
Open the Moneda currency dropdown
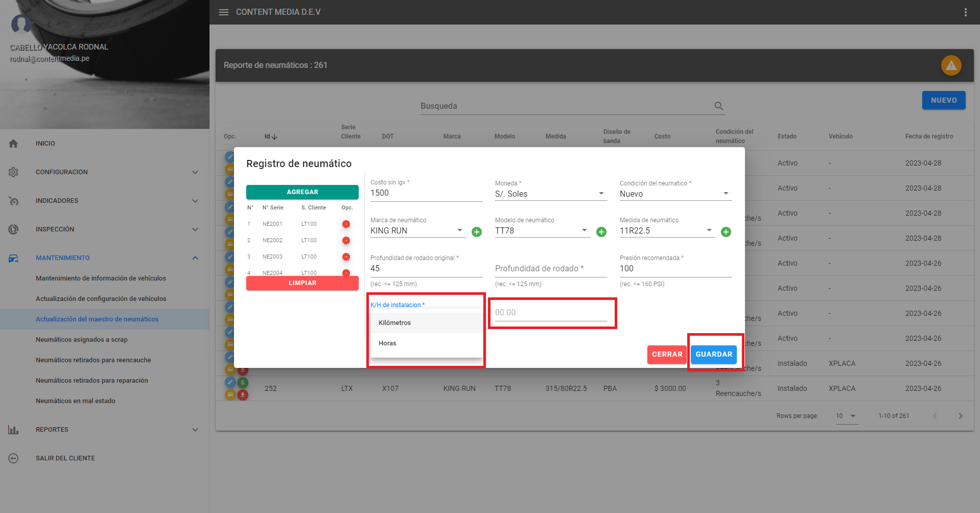pyautogui.click(x=550, y=194)
